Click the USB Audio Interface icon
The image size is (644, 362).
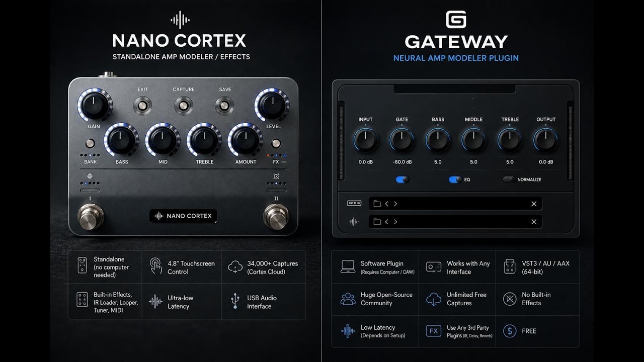point(235,301)
